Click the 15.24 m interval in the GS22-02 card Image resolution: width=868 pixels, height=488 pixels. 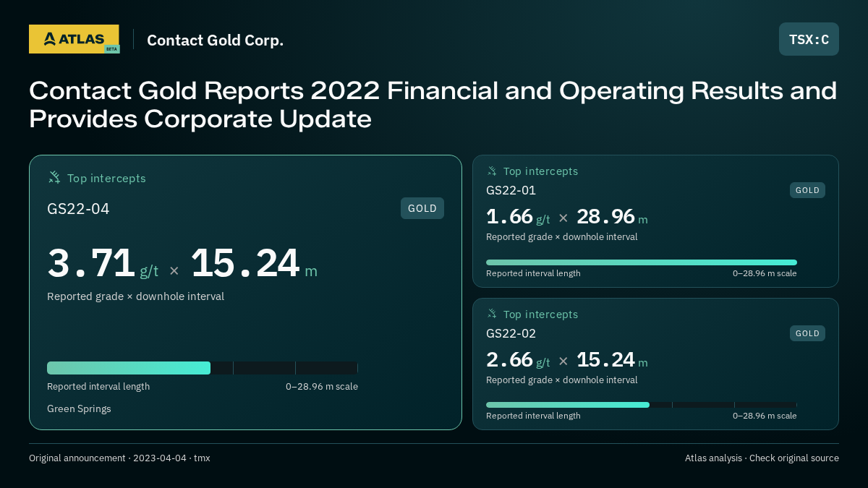pos(612,360)
